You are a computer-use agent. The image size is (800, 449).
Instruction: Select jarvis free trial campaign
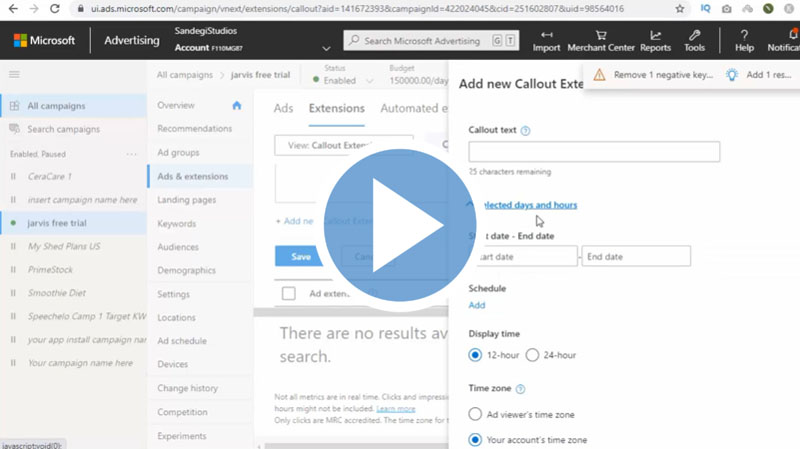[57, 223]
